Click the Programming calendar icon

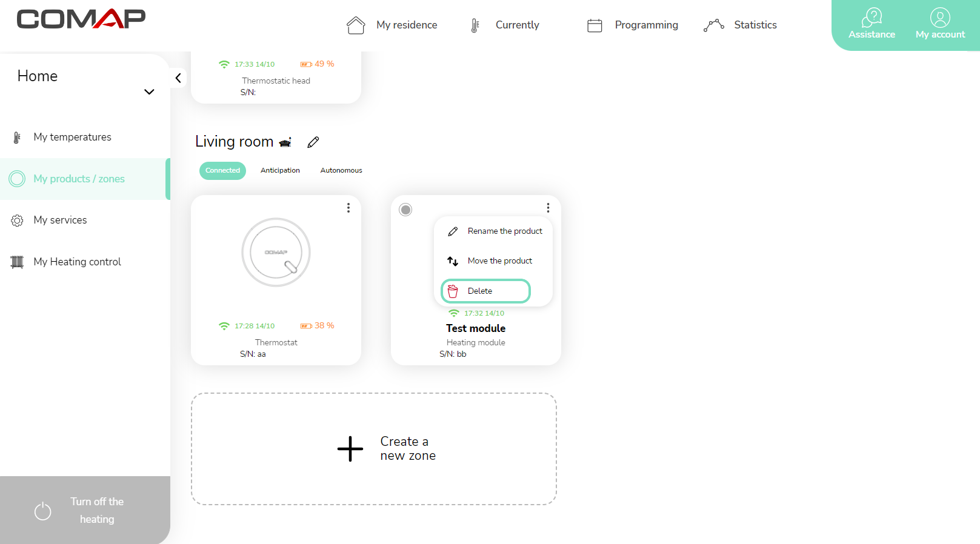coord(595,25)
